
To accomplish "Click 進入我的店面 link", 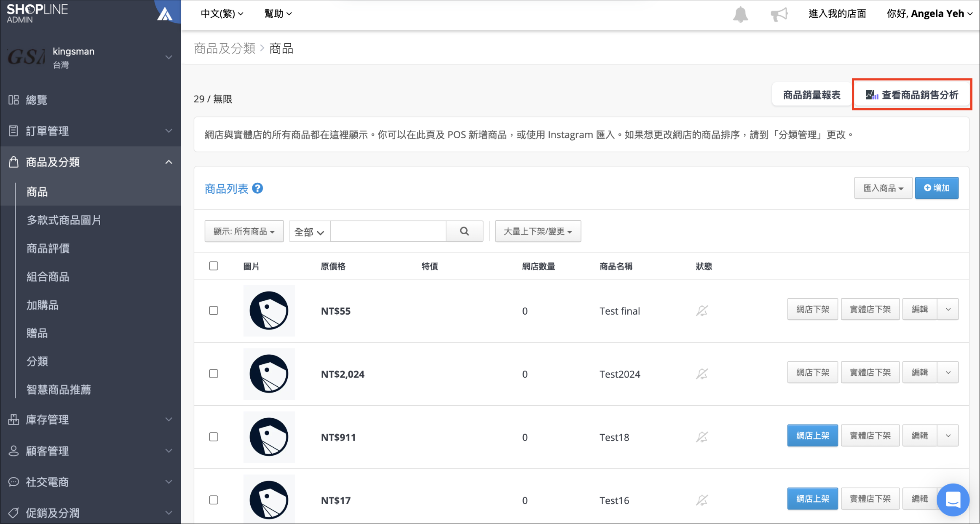I will click(x=837, y=14).
